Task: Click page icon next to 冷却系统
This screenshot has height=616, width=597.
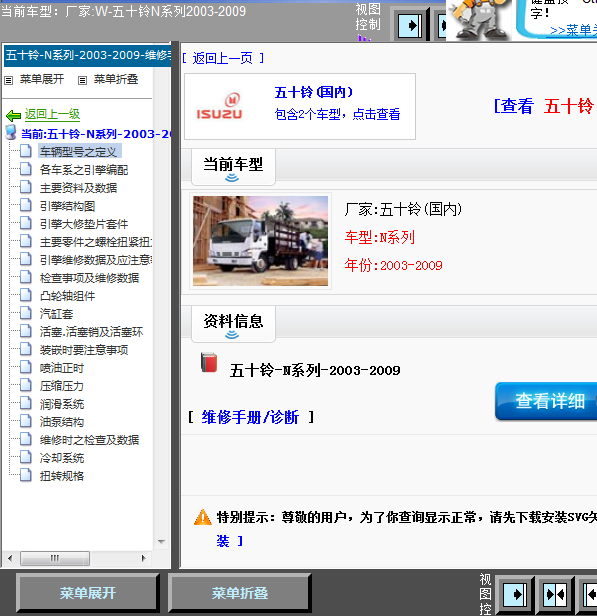Action: pyautogui.click(x=26, y=457)
